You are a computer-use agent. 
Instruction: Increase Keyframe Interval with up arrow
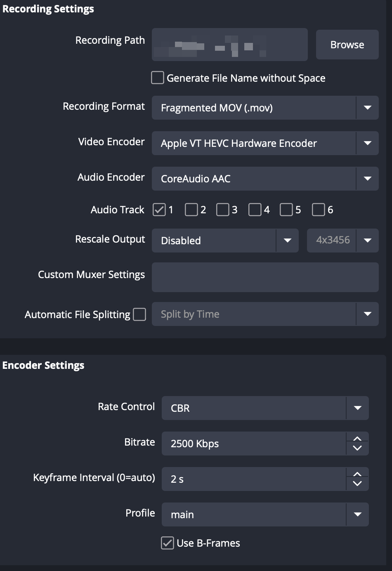357,474
